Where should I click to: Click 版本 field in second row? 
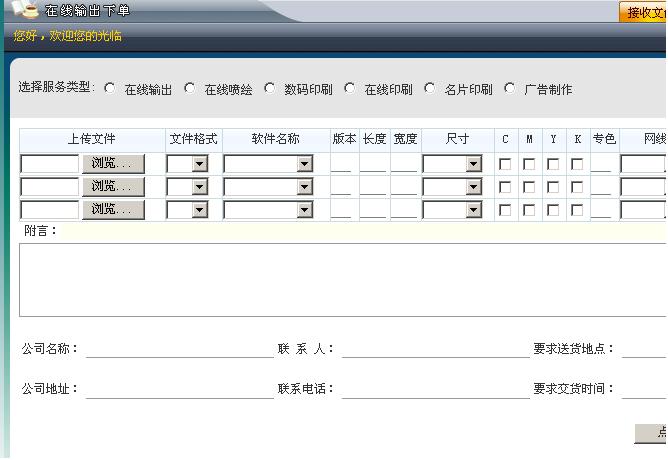coord(341,187)
